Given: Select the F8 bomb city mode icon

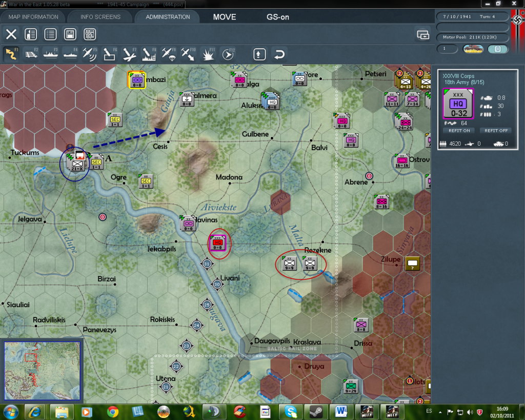Looking at the screenshot, I should 149,54.
